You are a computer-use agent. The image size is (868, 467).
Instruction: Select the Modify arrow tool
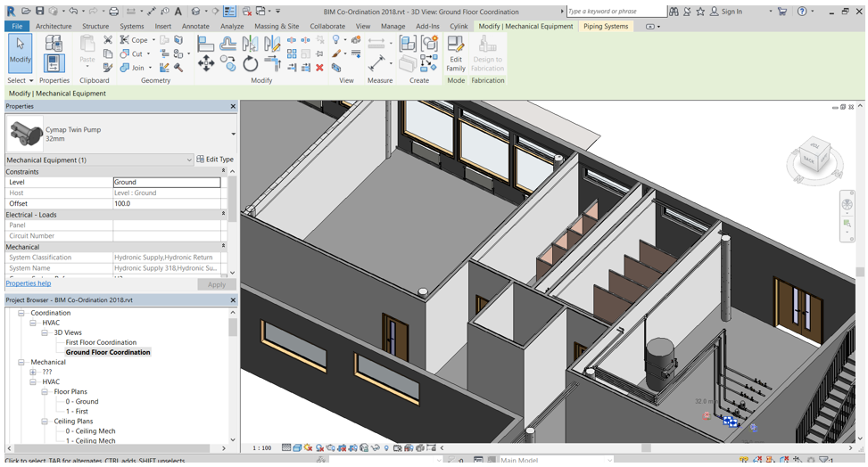(20, 53)
